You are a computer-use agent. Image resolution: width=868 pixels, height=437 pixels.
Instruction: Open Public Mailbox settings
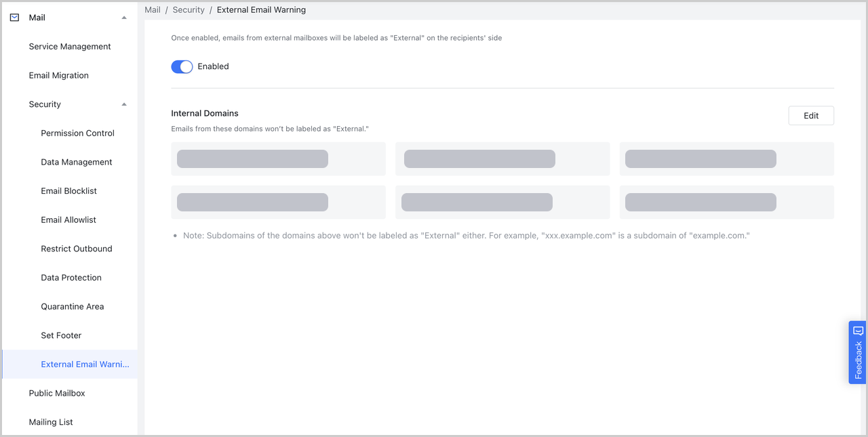click(57, 393)
